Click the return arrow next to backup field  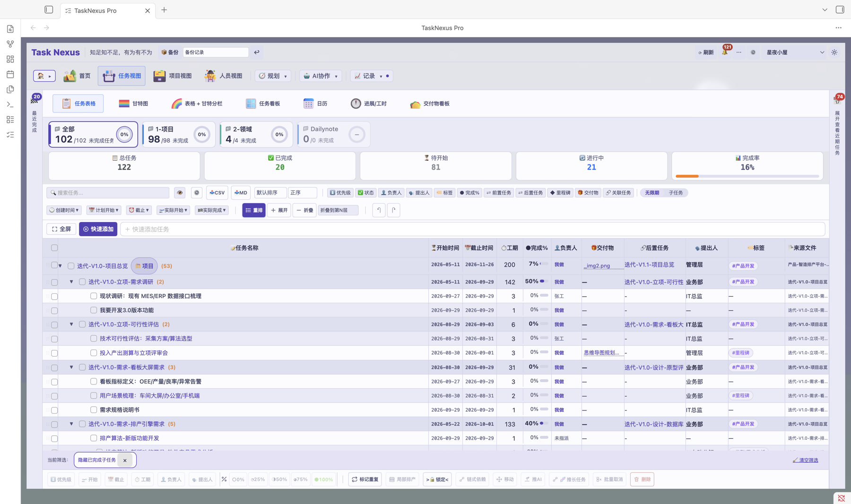pyautogui.click(x=257, y=52)
